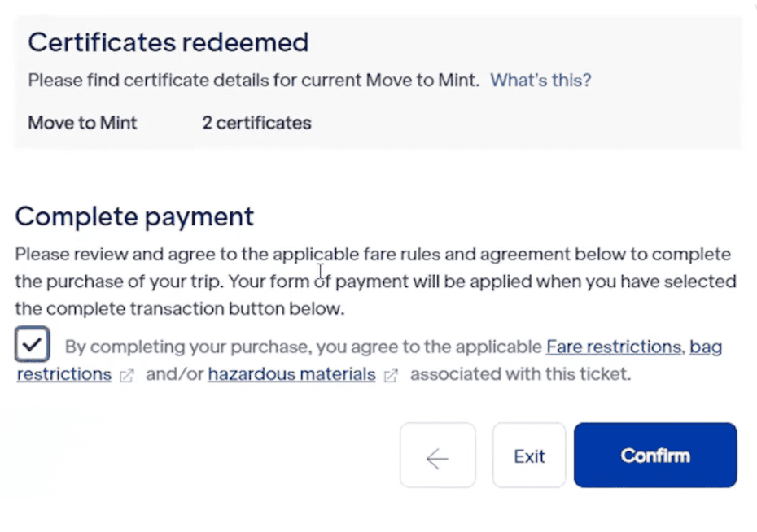Select the 2 certificates text
The image size is (757, 532).
pos(256,123)
